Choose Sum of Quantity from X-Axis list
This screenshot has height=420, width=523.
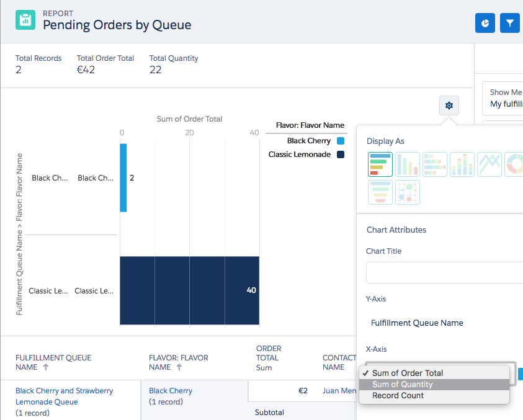[402, 385]
